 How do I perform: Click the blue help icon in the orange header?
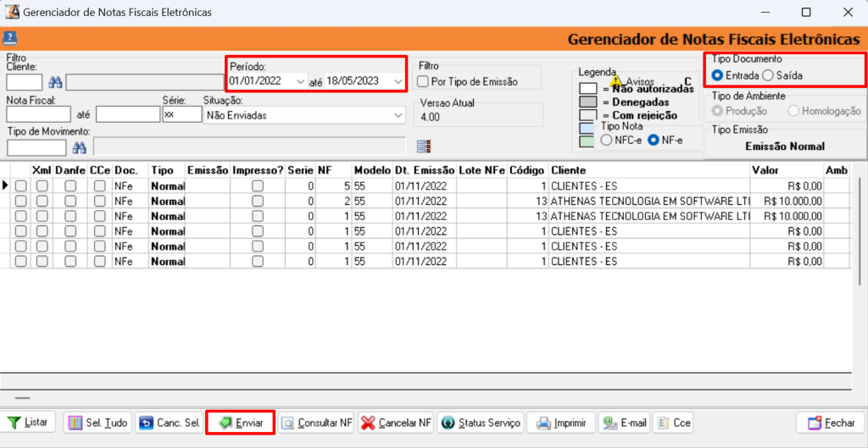coord(10,38)
